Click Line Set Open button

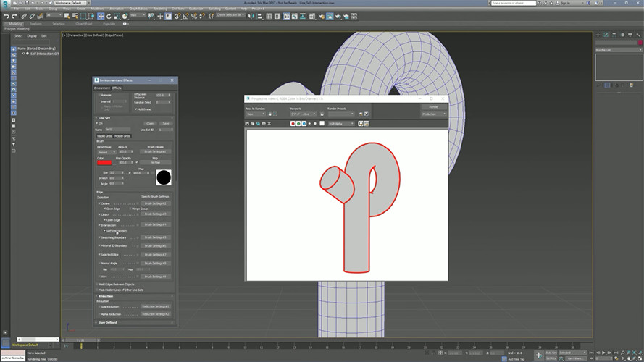pyautogui.click(x=150, y=124)
